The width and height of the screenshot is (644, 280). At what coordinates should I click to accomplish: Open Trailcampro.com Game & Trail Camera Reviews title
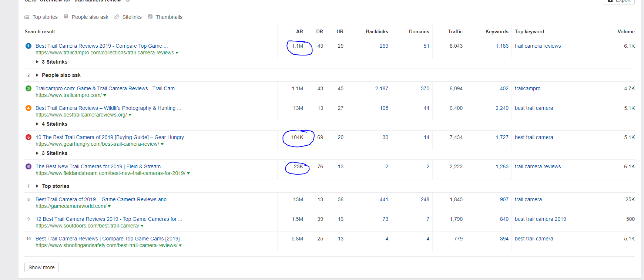(108, 88)
